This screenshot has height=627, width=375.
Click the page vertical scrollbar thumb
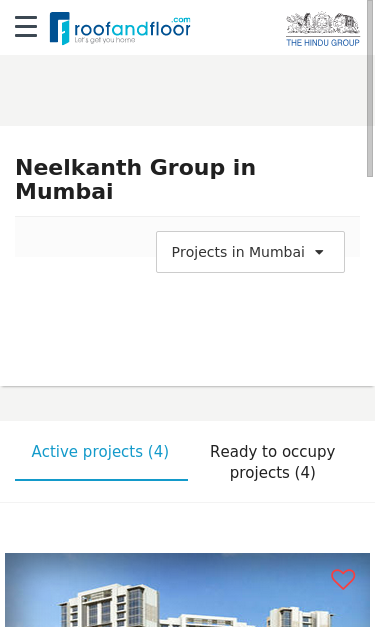[370, 88]
